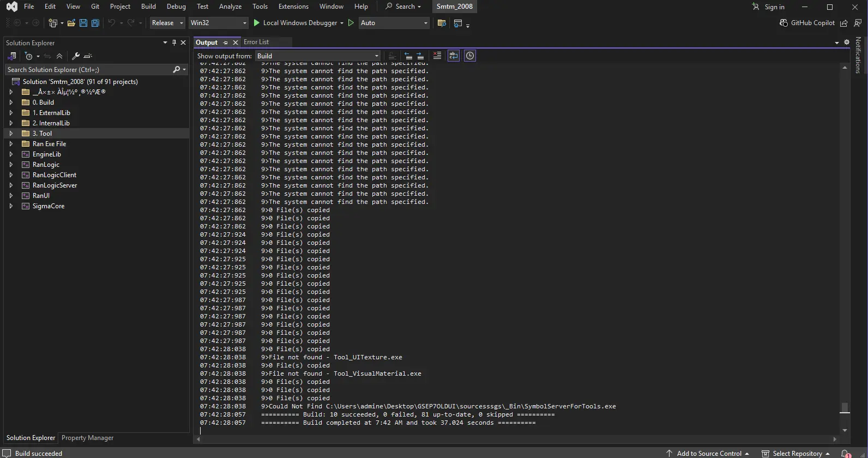Viewport: 868px width, 458px height.
Task: Expand the SigmaCore project
Action: pyautogui.click(x=11, y=206)
